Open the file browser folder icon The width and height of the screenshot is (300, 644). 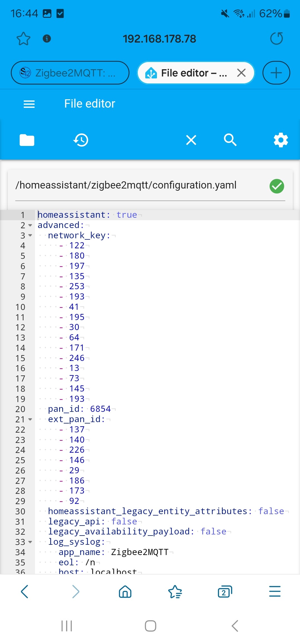[27, 140]
